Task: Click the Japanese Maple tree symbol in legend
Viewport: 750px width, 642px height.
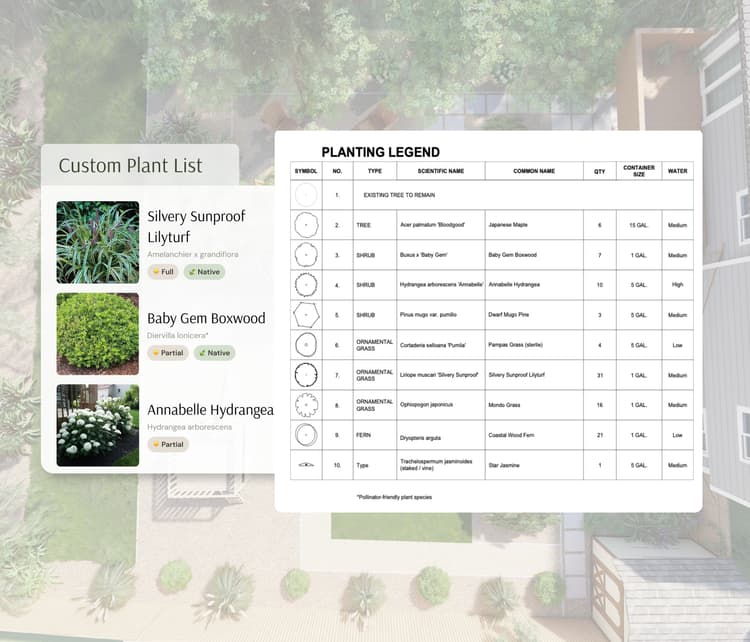Action: [x=306, y=225]
